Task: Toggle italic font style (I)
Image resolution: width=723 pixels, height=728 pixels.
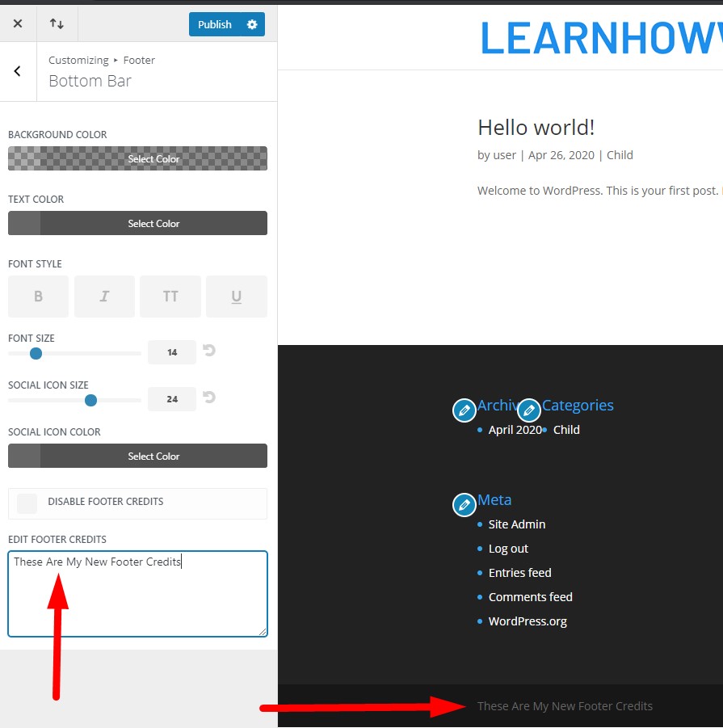Action: [x=104, y=297]
